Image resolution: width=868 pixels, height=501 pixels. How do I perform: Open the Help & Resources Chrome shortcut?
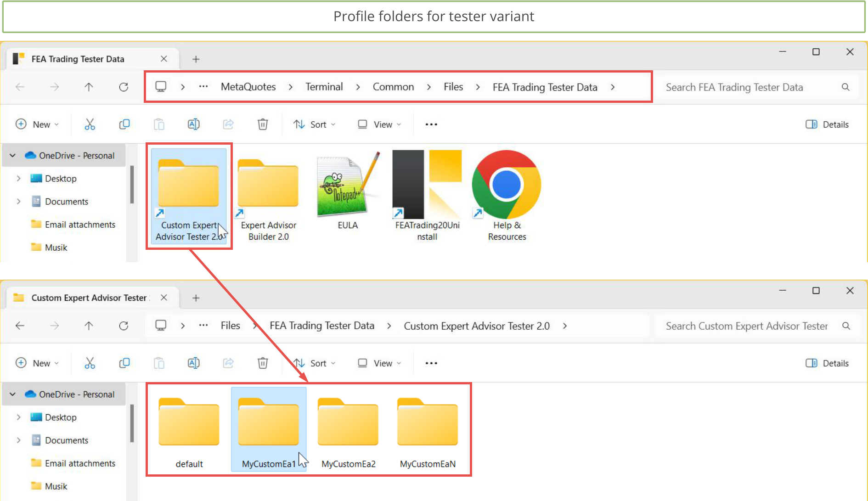click(x=507, y=196)
